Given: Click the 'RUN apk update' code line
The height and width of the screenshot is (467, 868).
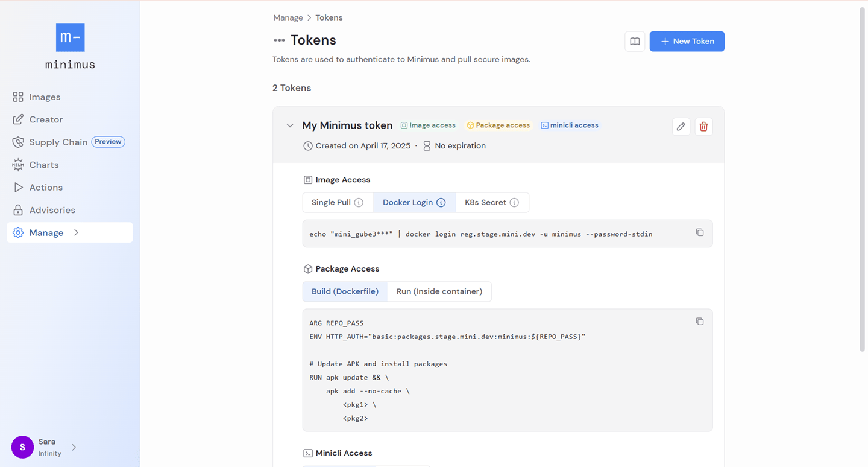Looking at the screenshot, I should [x=349, y=378].
